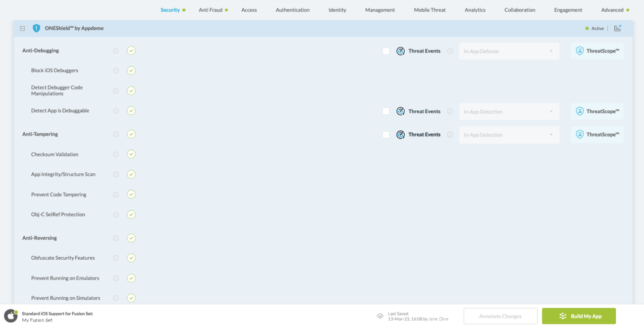Image resolution: width=644 pixels, height=327 pixels.
Task: Click the ONEShield blue shield icon
Action: coord(36,28)
